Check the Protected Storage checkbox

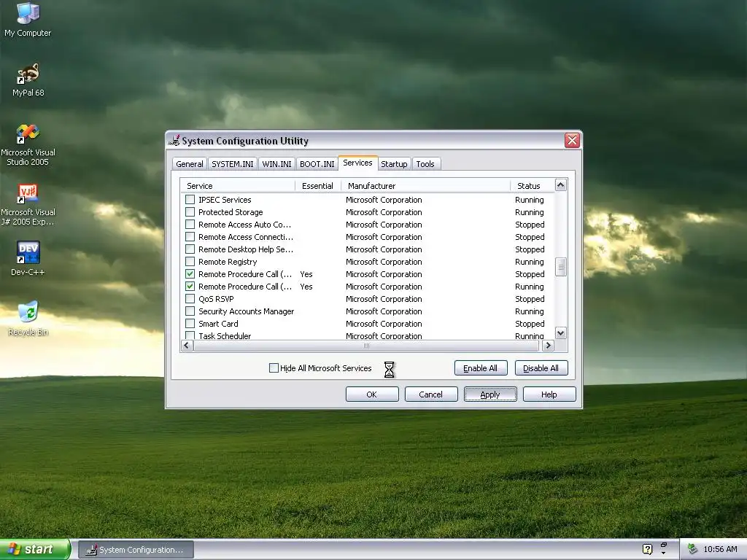190,212
